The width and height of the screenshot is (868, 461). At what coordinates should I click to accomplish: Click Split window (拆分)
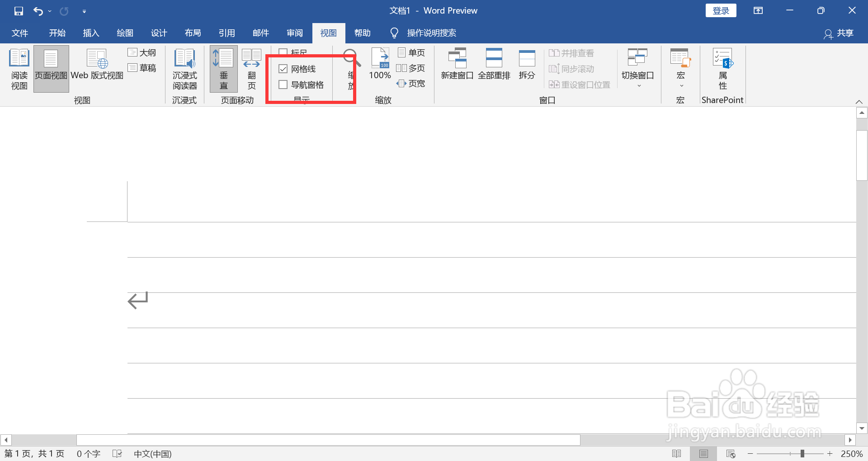[527, 65]
